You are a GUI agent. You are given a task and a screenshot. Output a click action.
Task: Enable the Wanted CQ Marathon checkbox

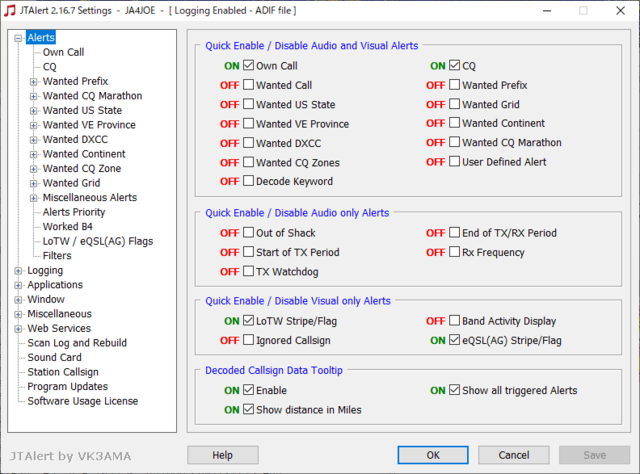(x=454, y=142)
